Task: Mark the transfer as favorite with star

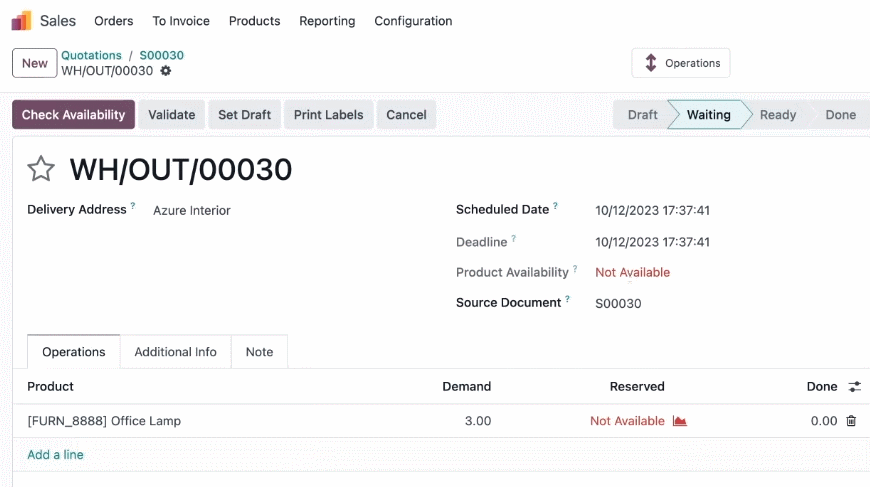Action: click(41, 169)
